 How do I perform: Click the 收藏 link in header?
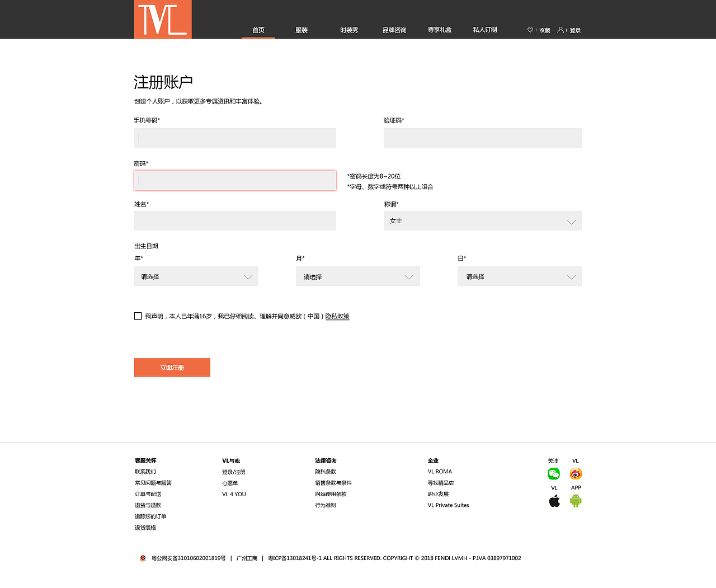[x=545, y=30]
